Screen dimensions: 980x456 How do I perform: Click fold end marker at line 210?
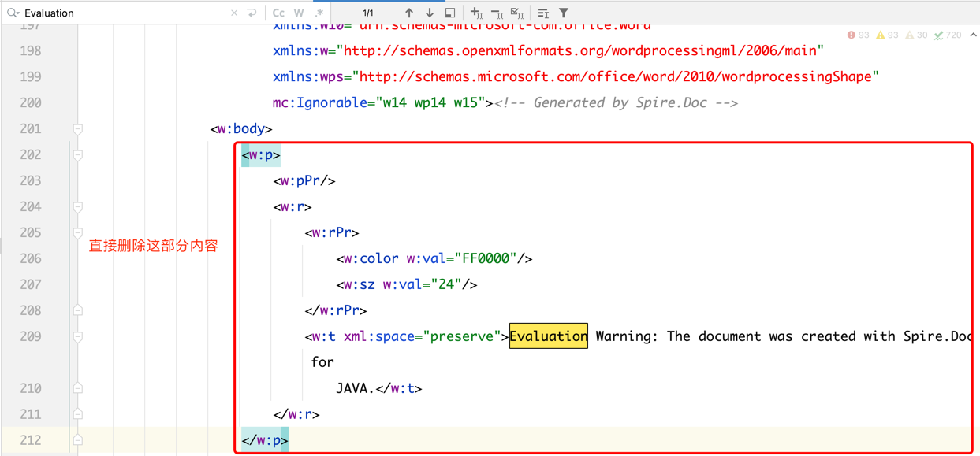coord(78,388)
